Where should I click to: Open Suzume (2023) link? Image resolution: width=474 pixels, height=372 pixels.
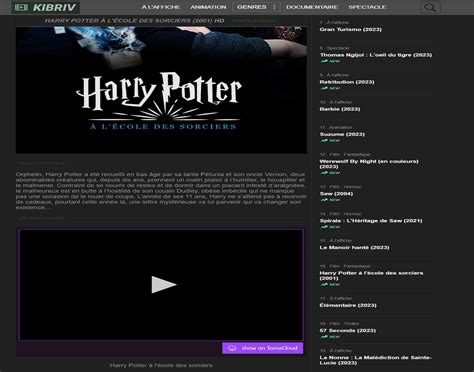(342, 134)
